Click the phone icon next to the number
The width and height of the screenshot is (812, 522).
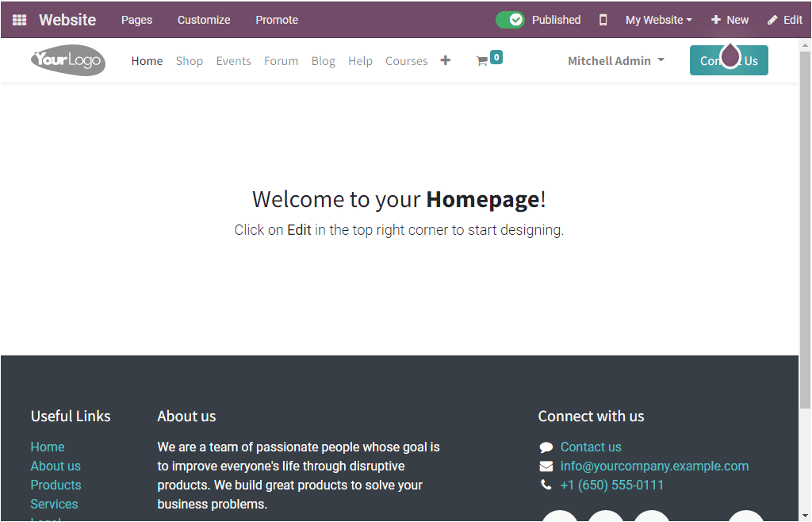point(546,485)
